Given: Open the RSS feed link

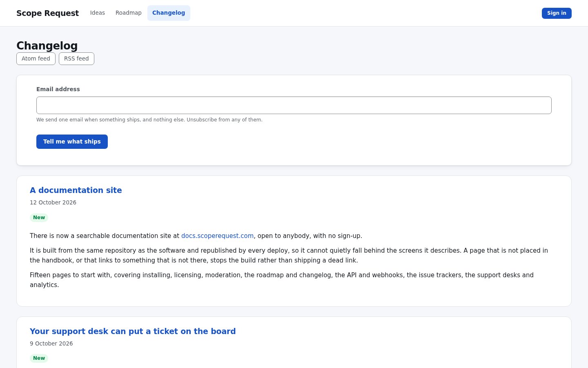Looking at the screenshot, I should [76, 58].
